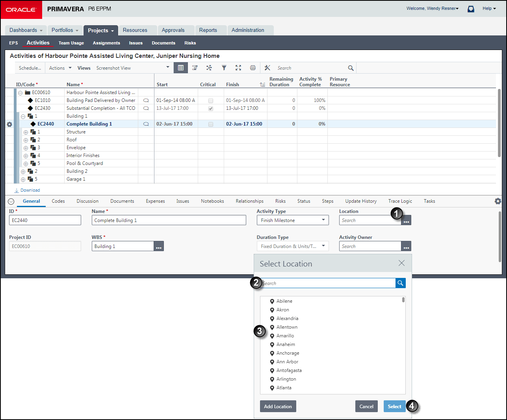This screenshot has width=507, height=420.
Task: Focus the Select Location search field
Action: click(x=328, y=283)
